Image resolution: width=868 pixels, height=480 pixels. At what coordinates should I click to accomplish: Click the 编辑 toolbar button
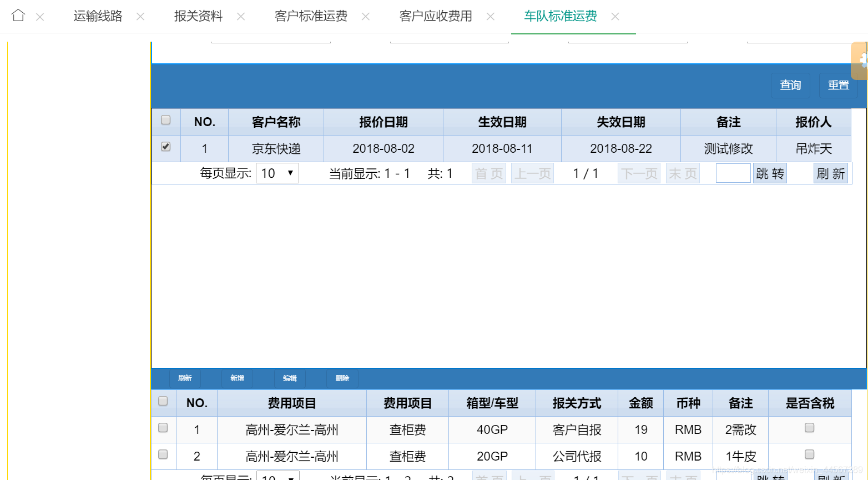point(290,378)
